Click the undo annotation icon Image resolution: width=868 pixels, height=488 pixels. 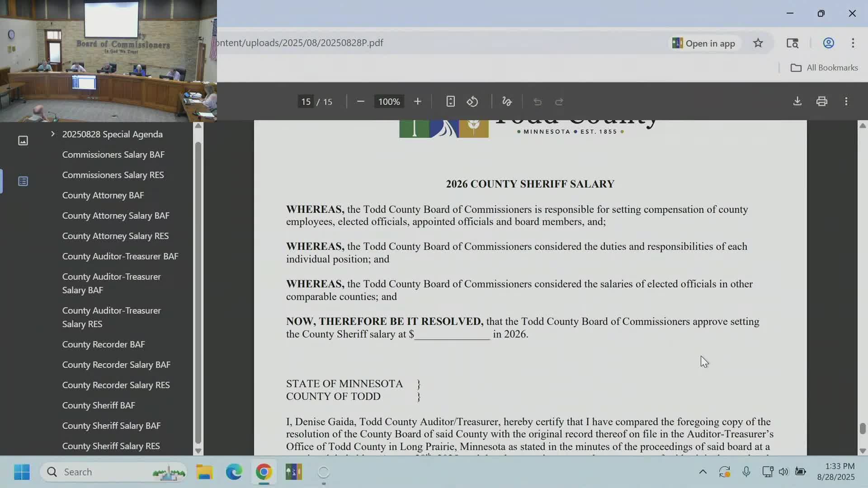[x=537, y=102]
